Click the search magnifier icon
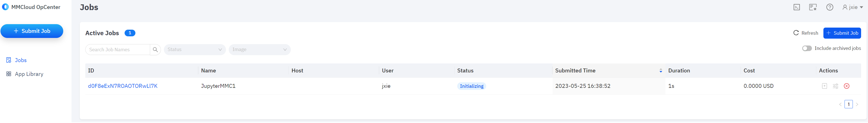 155,49
